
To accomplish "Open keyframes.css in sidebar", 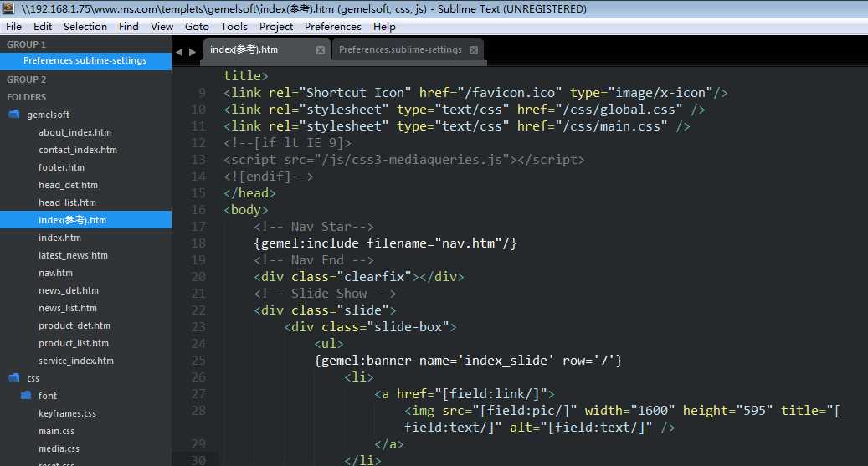I will pos(67,413).
